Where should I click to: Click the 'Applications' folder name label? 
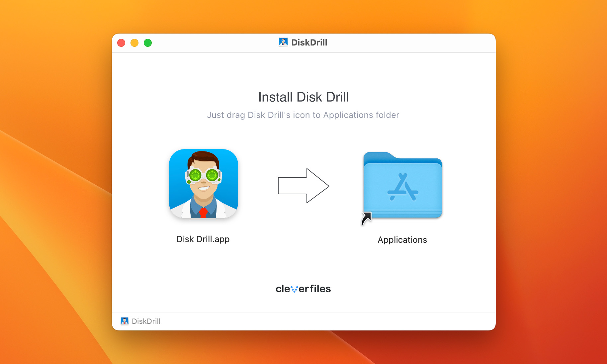point(402,240)
